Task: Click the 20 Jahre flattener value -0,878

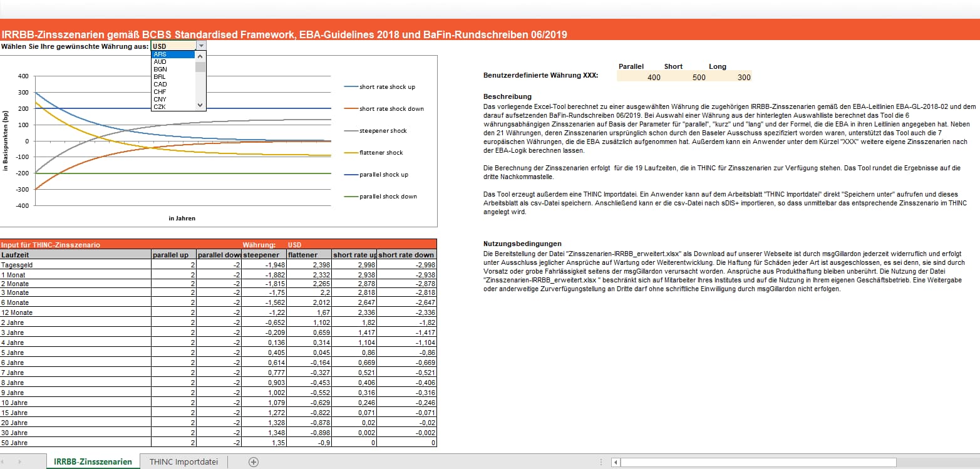Action: click(x=309, y=423)
